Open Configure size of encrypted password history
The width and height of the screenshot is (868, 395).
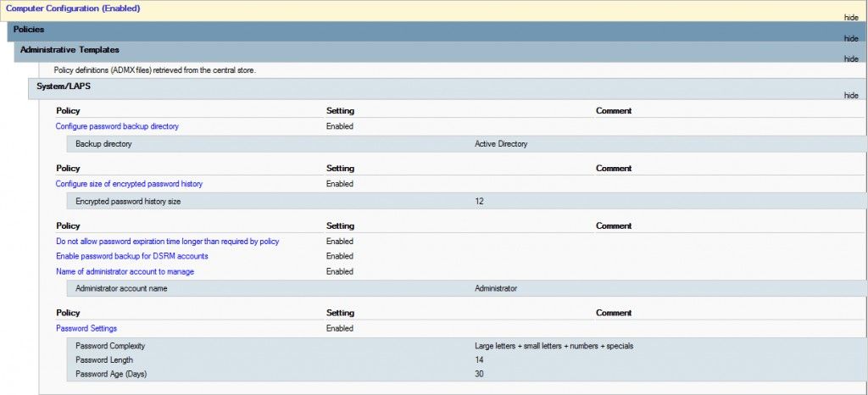click(x=129, y=184)
